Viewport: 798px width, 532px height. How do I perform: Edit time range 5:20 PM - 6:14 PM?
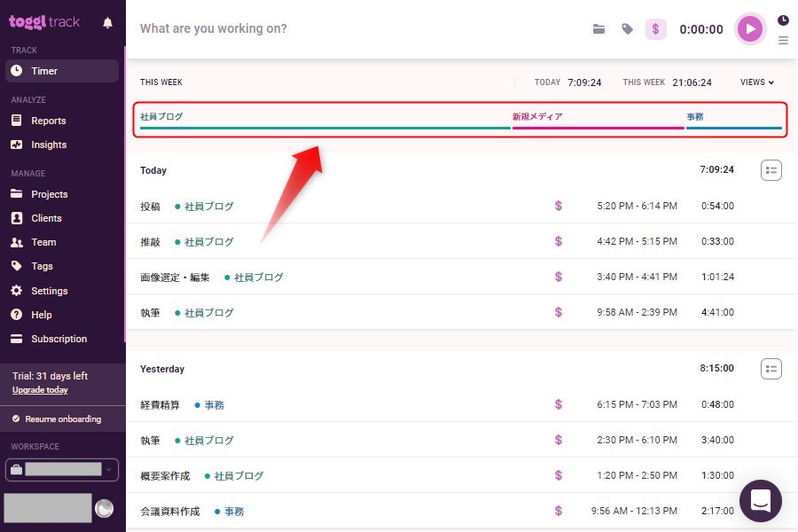[x=637, y=206]
